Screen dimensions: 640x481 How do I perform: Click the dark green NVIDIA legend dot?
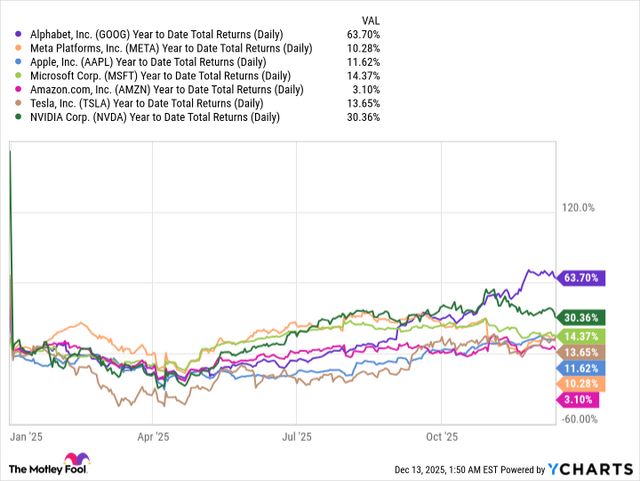tap(19, 117)
